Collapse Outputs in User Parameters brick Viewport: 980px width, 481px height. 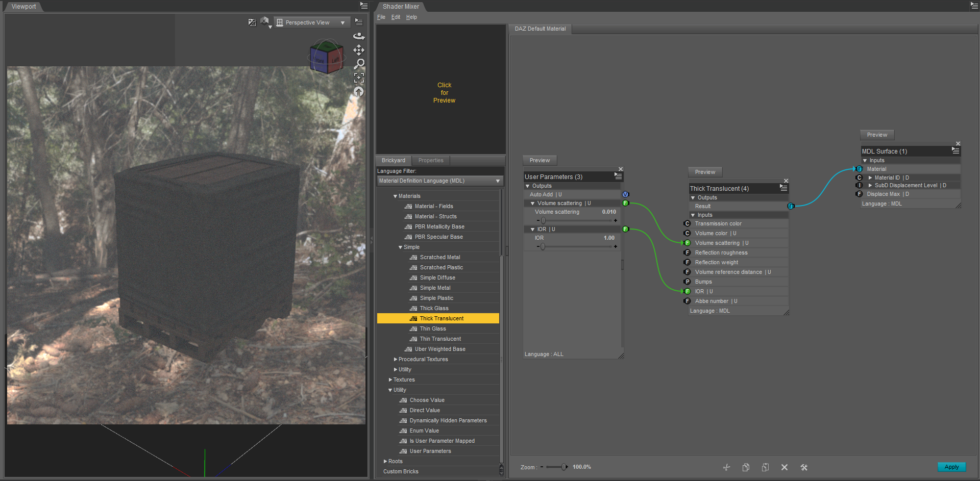[x=527, y=186]
